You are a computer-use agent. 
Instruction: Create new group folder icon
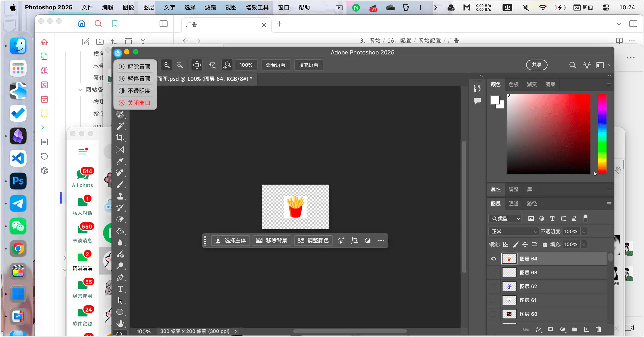coord(575,329)
